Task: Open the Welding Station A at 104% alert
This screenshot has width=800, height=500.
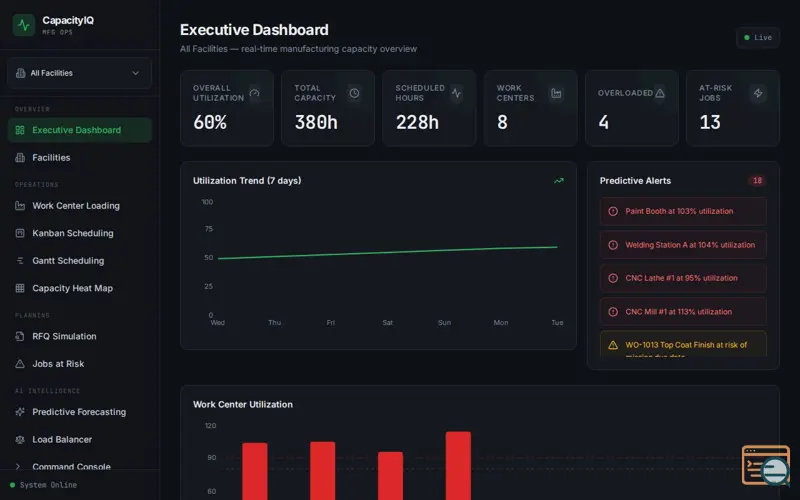Action: 683,245
